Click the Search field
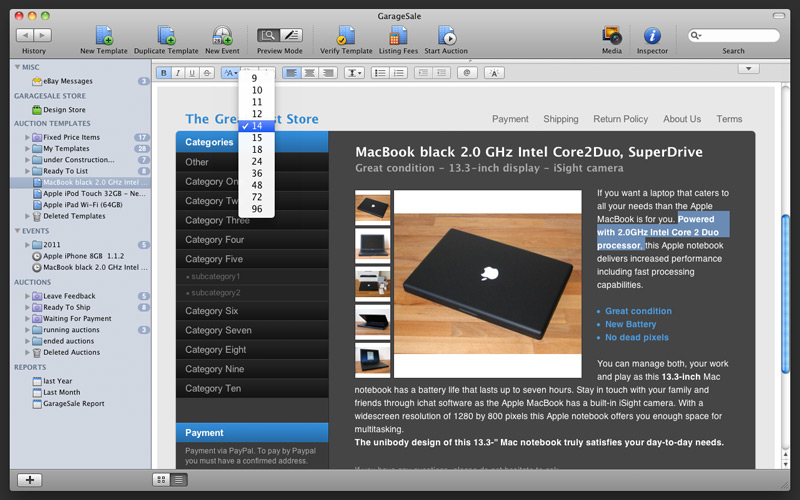800x500 pixels. [733, 35]
